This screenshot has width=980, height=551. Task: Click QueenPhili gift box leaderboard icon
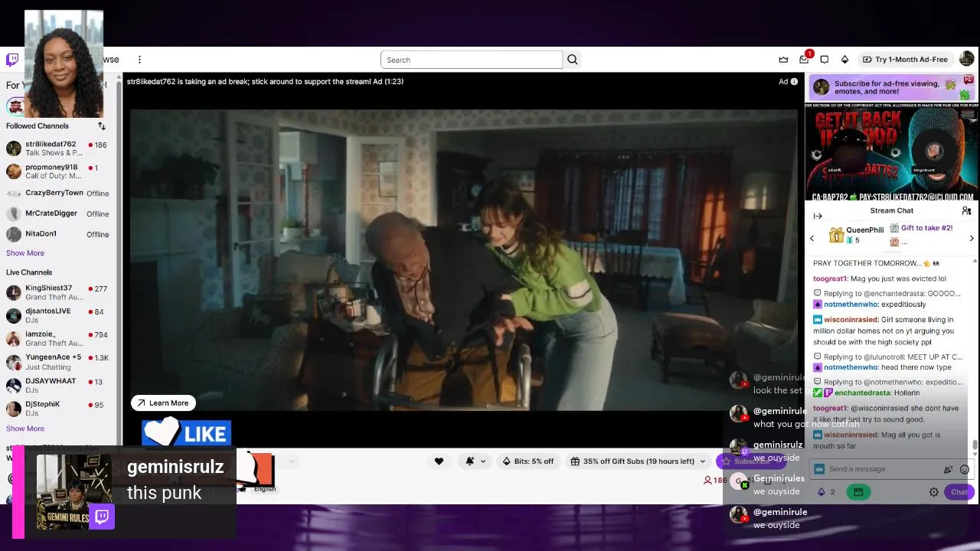point(836,235)
